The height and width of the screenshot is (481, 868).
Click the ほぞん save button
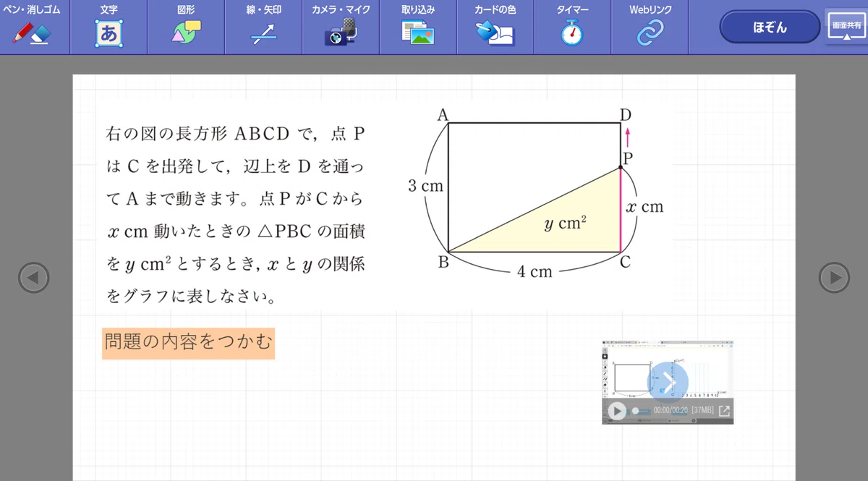point(770,27)
